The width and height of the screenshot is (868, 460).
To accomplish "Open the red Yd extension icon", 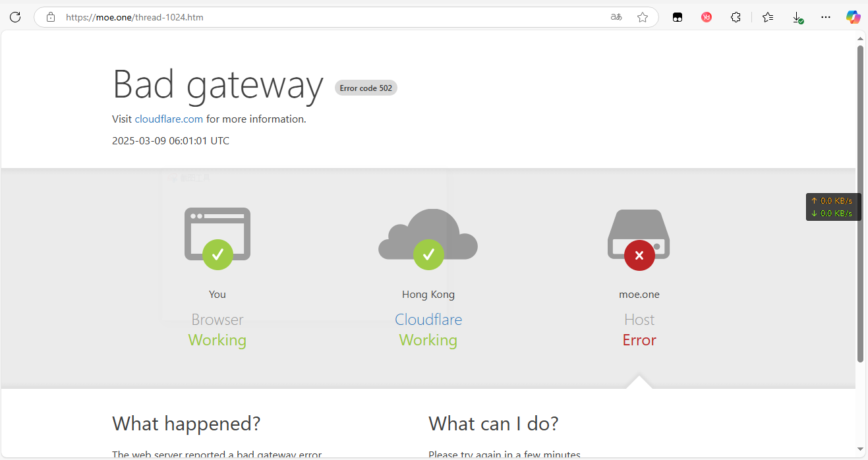I will [707, 17].
